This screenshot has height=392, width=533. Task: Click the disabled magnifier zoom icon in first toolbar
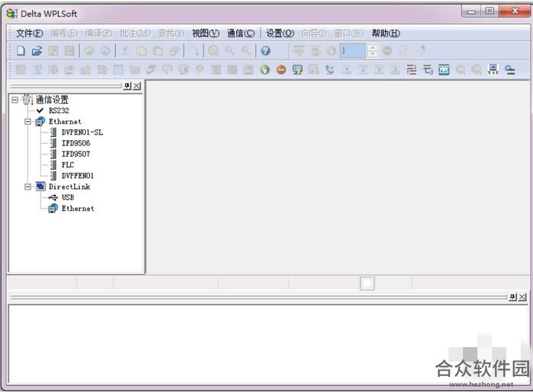[213, 51]
